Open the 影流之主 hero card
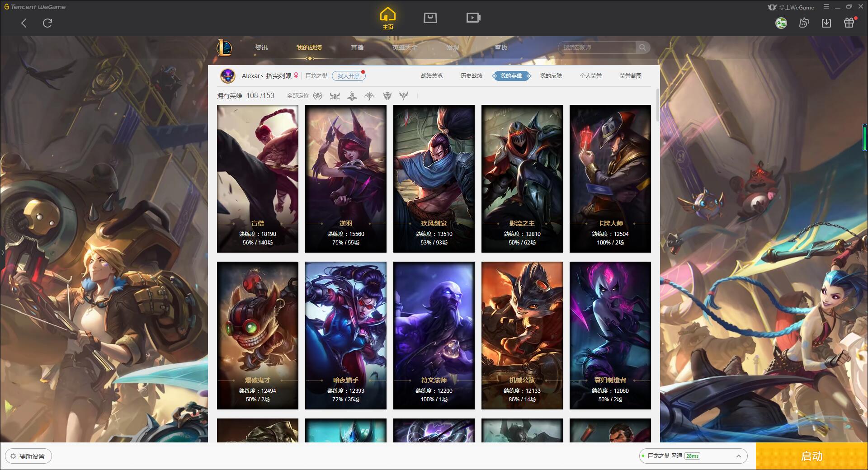The image size is (868, 470). [522, 179]
